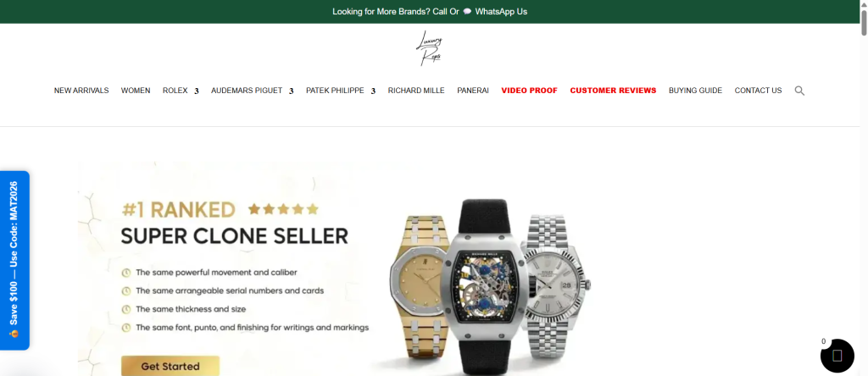Expand the Audemars Piguet submenu arrow

coord(292,91)
